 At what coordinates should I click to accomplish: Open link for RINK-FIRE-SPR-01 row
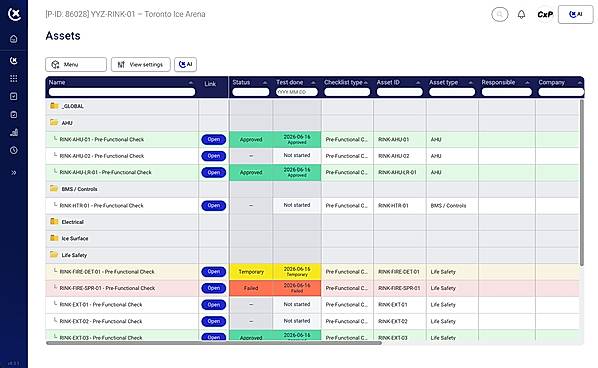214,288
